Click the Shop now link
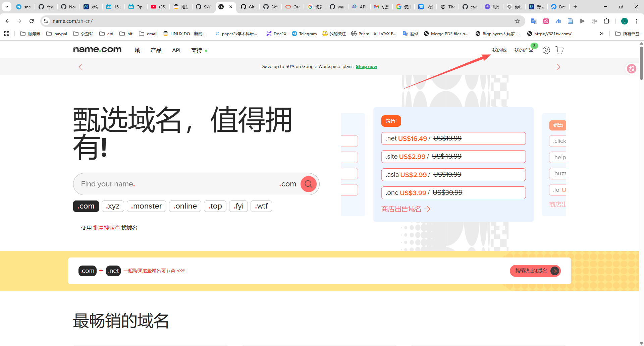Screen dimensions: 644x346 point(366,67)
